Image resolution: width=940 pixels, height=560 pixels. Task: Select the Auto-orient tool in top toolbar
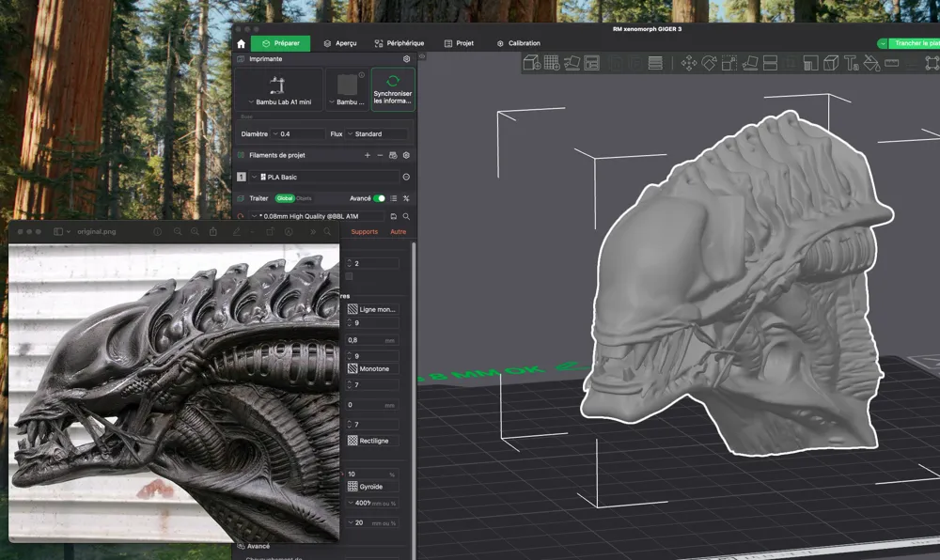point(572,62)
